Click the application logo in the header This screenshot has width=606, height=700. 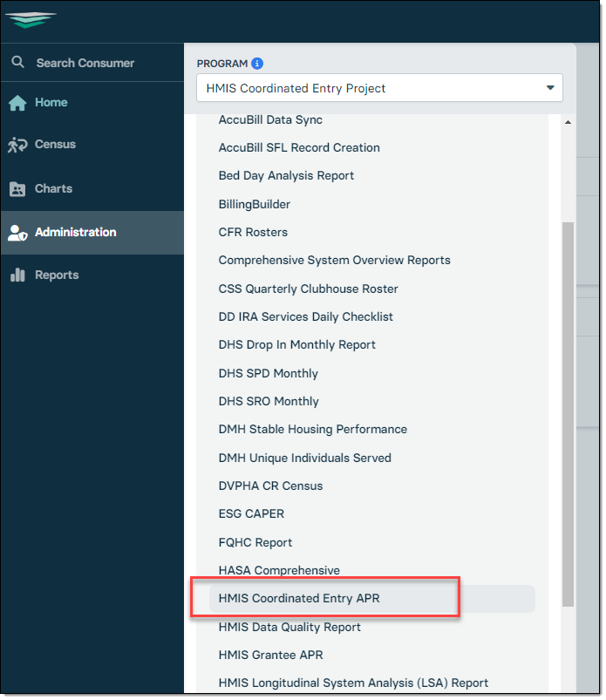[x=31, y=19]
